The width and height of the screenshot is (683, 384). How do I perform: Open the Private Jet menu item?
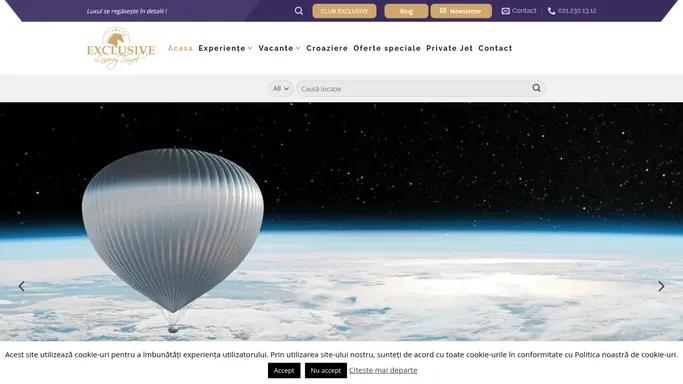(x=450, y=48)
